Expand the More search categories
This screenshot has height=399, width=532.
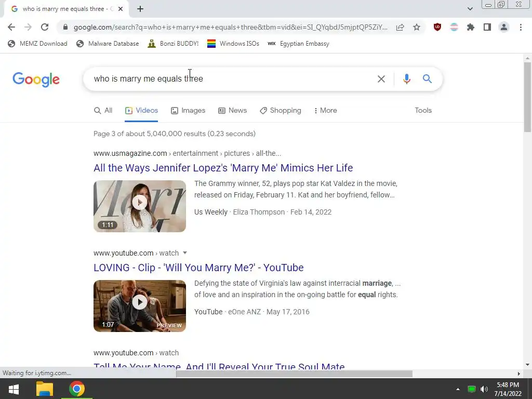(325, 111)
